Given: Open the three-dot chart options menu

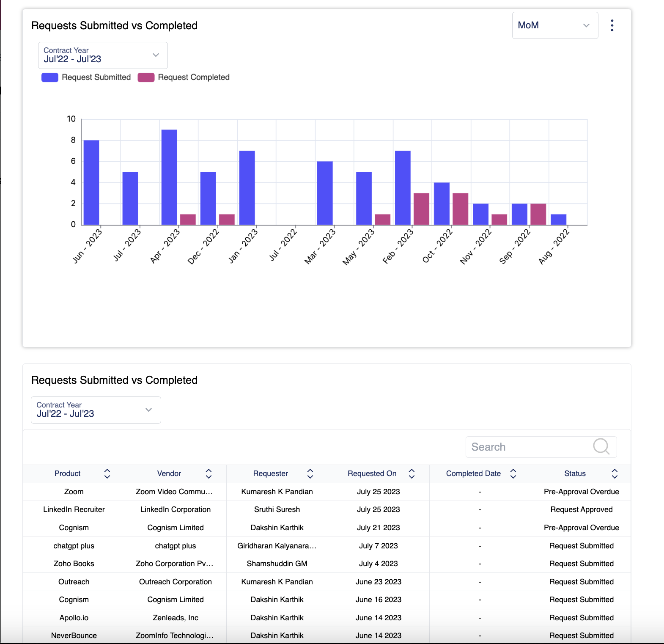Looking at the screenshot, I should 612,25.
